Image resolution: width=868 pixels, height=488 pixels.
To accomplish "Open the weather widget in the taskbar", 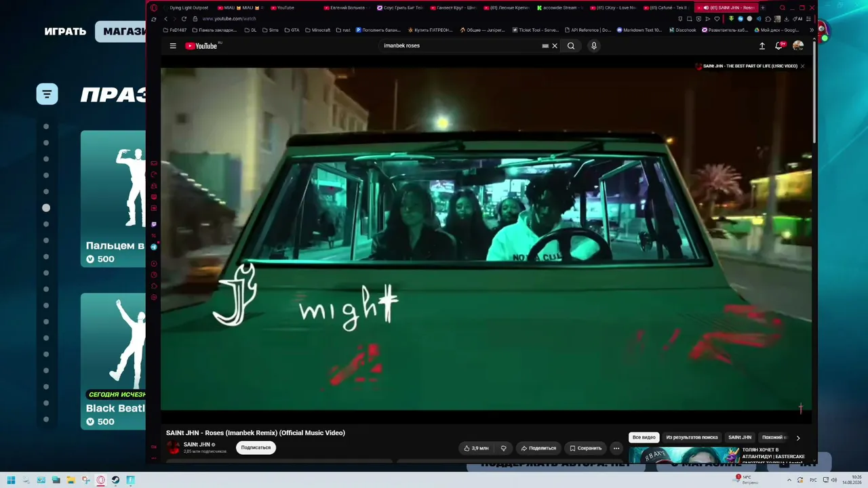I will click(x=746, y=480).
